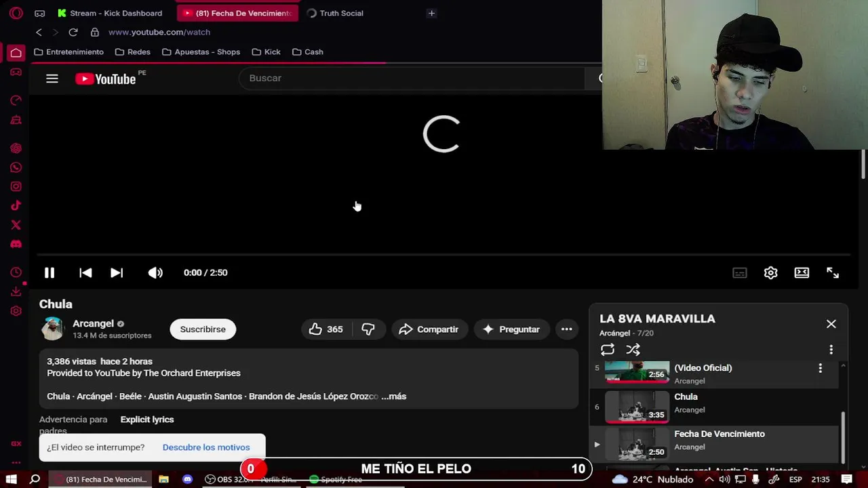Screen dimensions: 868x488
Task: Open the Opera main menu logo
Action: 16,13
